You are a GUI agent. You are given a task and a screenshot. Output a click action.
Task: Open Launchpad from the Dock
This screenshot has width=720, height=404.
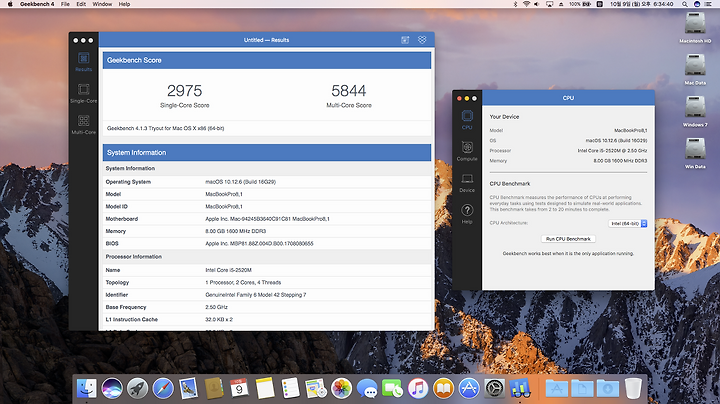pyautogui.click(x=137, y=388)
